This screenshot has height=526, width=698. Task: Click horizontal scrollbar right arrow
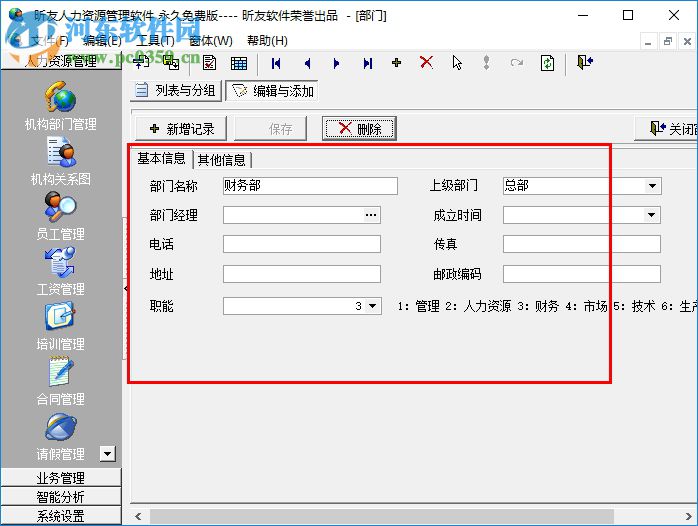689,517
